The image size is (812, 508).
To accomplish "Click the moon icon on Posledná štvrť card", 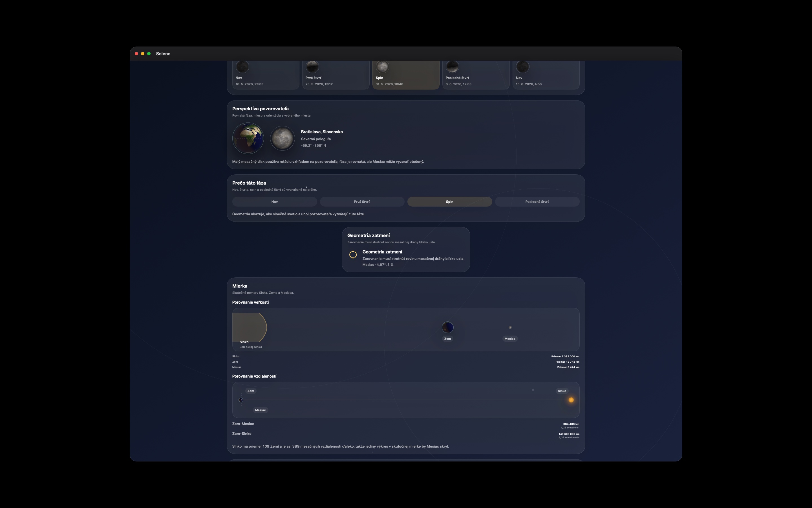I will (x=452, y=67).
